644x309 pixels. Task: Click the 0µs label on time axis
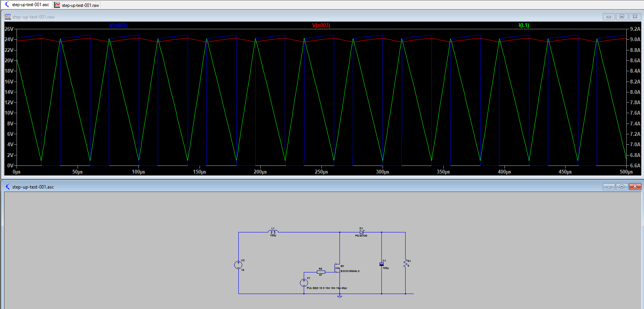click(17, 172)
